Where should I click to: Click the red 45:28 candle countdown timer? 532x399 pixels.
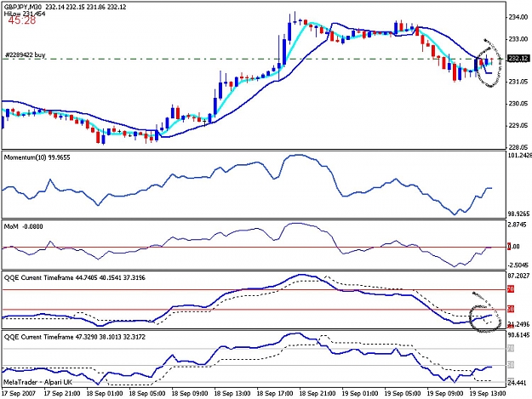pos(22,20)
